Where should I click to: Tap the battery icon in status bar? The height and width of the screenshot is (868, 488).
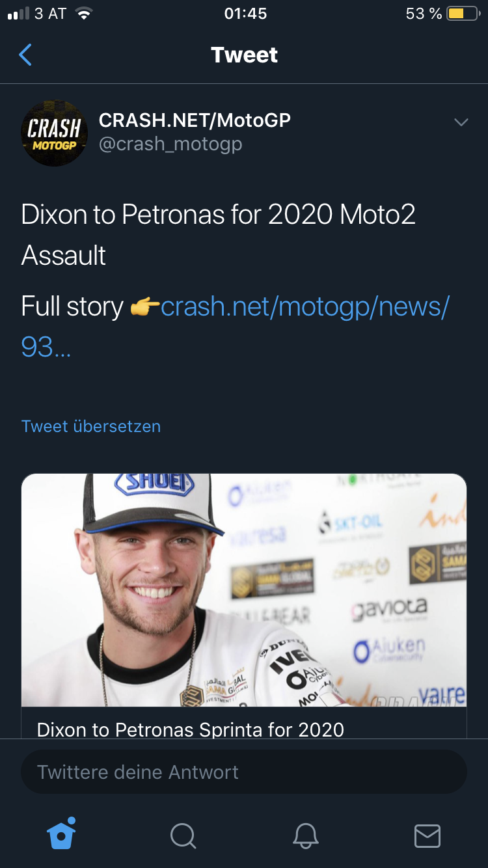click(x=463, y=14)
